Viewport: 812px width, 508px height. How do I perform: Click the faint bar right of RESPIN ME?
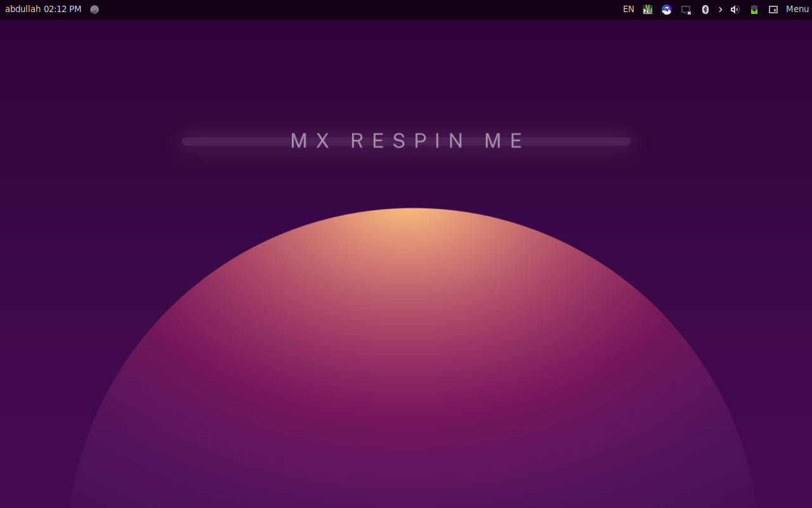[577, 142]
